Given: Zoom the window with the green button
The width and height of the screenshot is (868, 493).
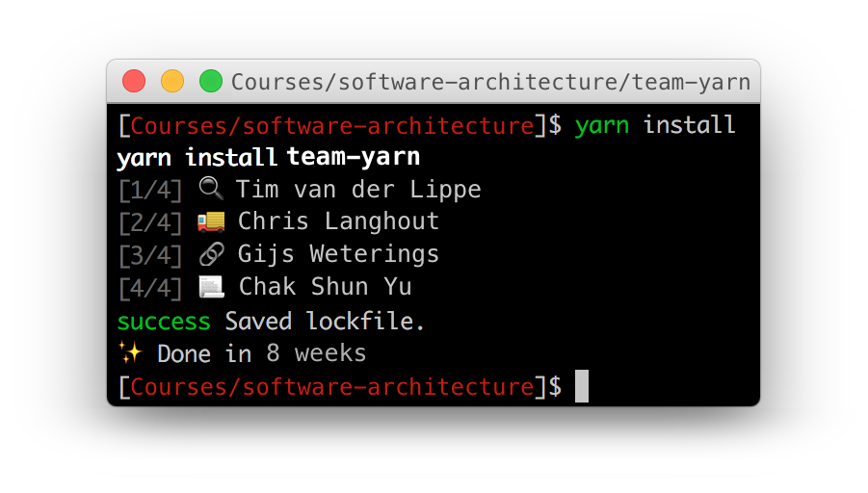Looking at the screenshot, I should pyautogui.click(x=210, y=82).
